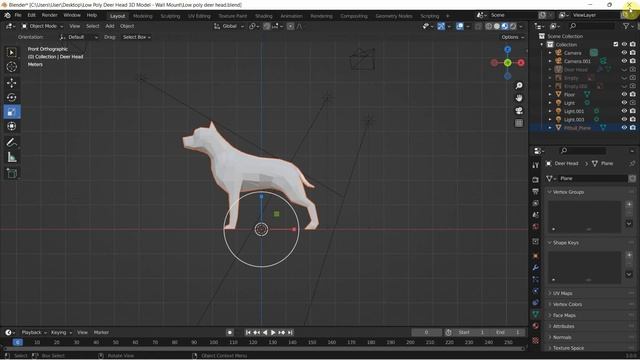The height and width of the screenshot is (360, 640).
Task: Click the timeline horizontal scrollbar
Action: [264, 349]
